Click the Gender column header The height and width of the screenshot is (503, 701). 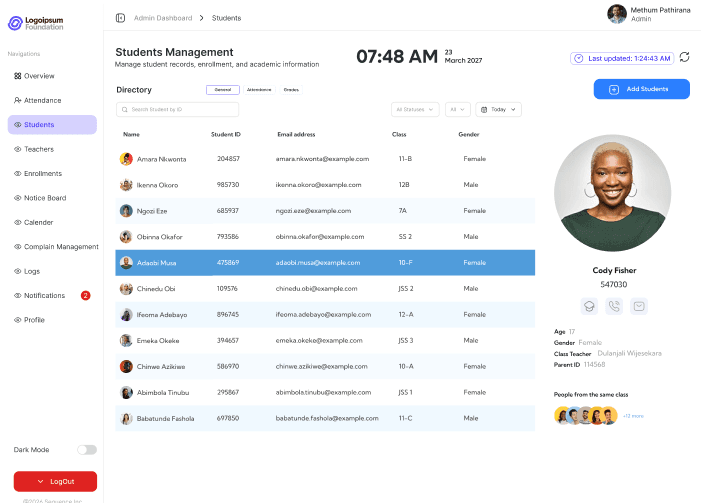(x=469, y=134)
